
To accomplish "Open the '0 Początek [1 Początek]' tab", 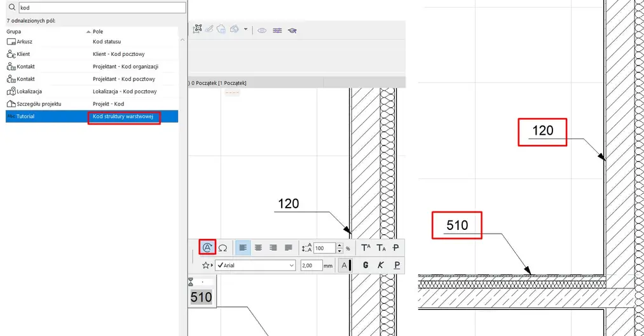I will point(217,83).
